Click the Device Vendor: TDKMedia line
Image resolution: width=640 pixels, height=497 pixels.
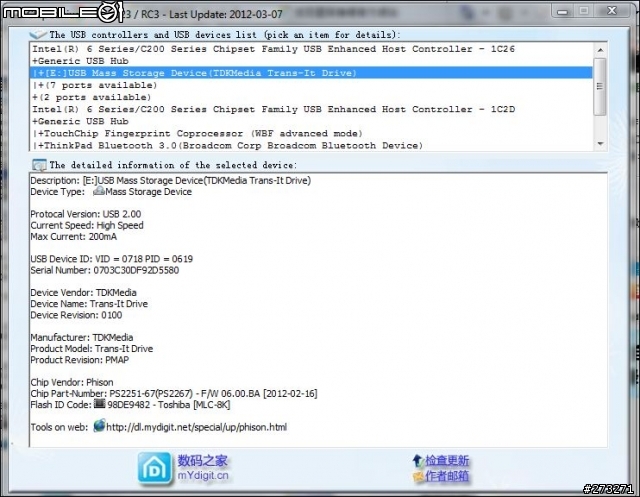tap(83, 293)
